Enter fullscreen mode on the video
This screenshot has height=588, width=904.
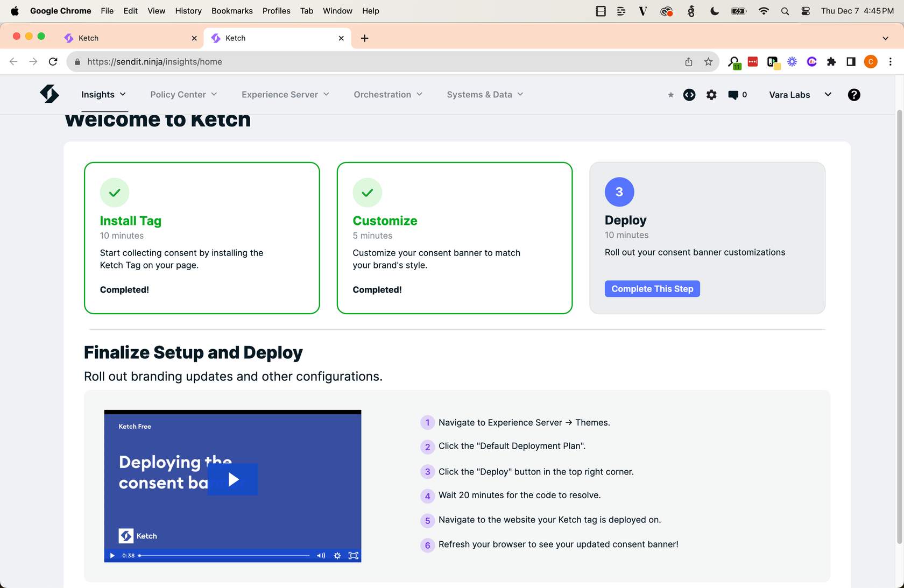tap(353, 556)
